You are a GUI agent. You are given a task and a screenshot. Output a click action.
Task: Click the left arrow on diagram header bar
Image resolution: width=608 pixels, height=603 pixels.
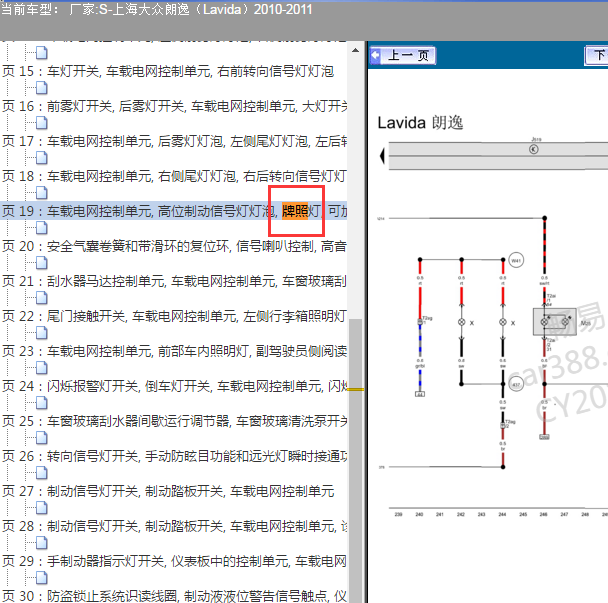pos(382,156)
